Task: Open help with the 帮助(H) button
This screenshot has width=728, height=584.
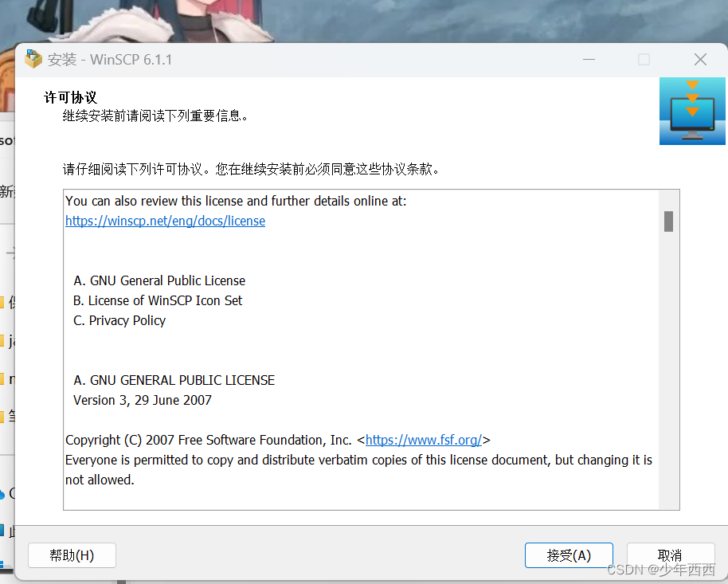Action: pyautogui.click(x=72, y=555)
